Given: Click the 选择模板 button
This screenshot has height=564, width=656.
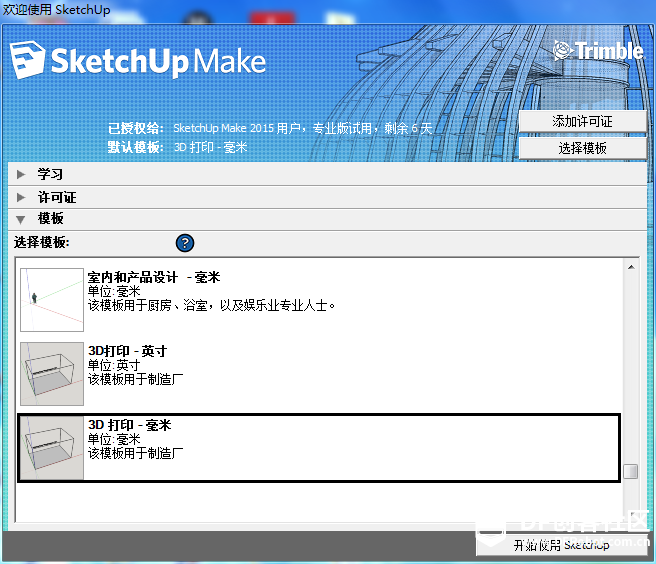Looking at the screenshot, I should pyautogui.click(x=582, y=148).
